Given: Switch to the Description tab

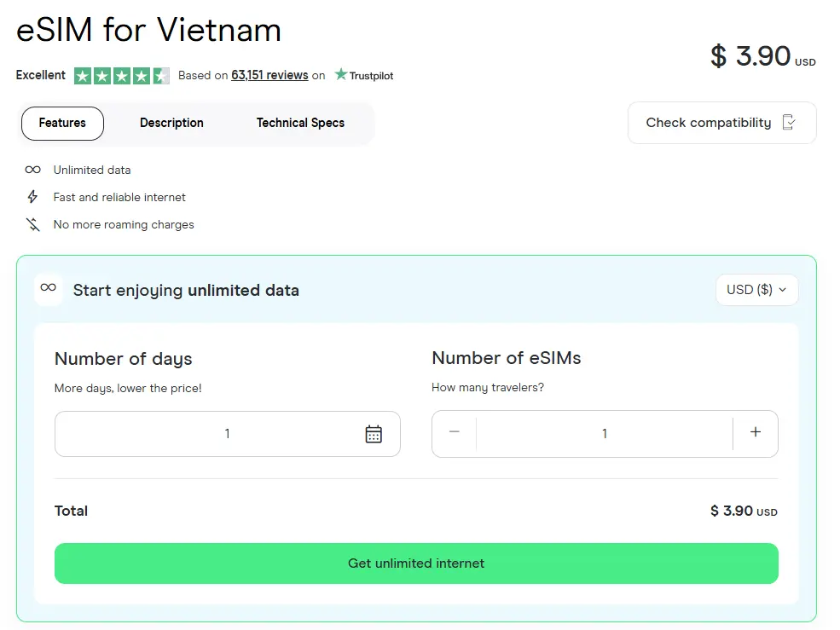Looking at the screenshot, I should [171, 123].
